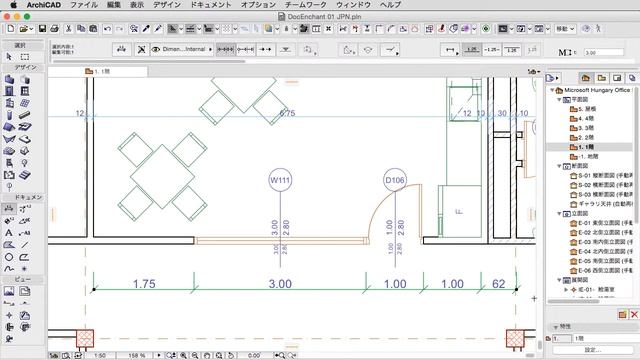Set dimension text with overline frame
The width and height of the screenshot is (640, 360).
point(512,49)
